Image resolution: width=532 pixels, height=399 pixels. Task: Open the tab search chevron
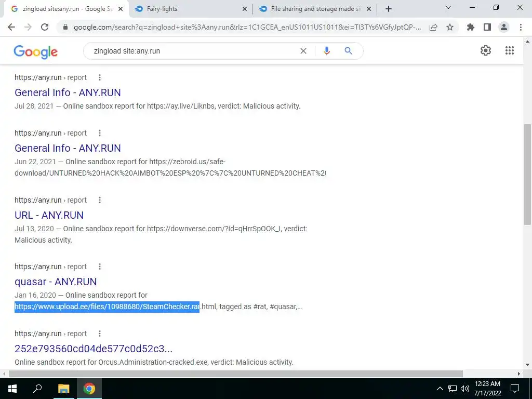(x=448, y=7)
